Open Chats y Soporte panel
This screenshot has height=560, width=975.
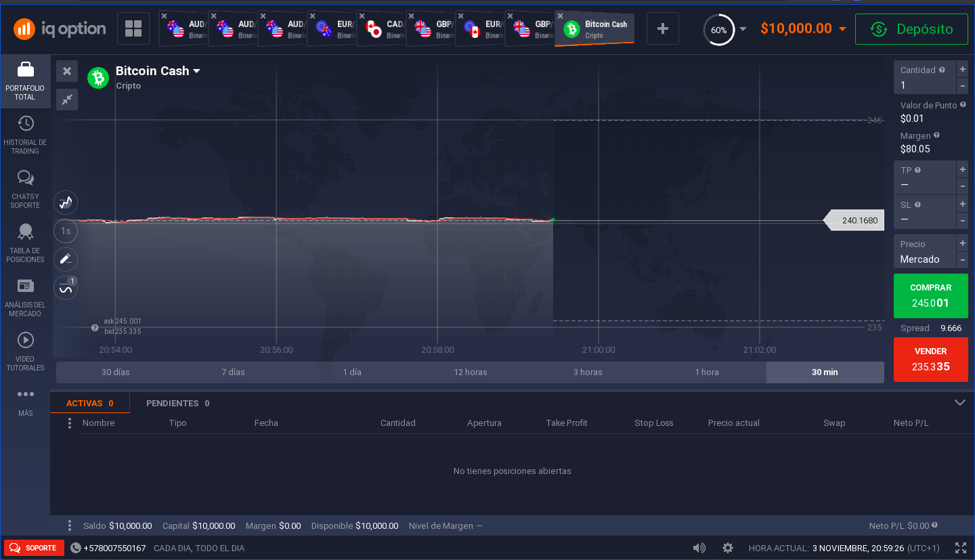[x=25, y=188]
